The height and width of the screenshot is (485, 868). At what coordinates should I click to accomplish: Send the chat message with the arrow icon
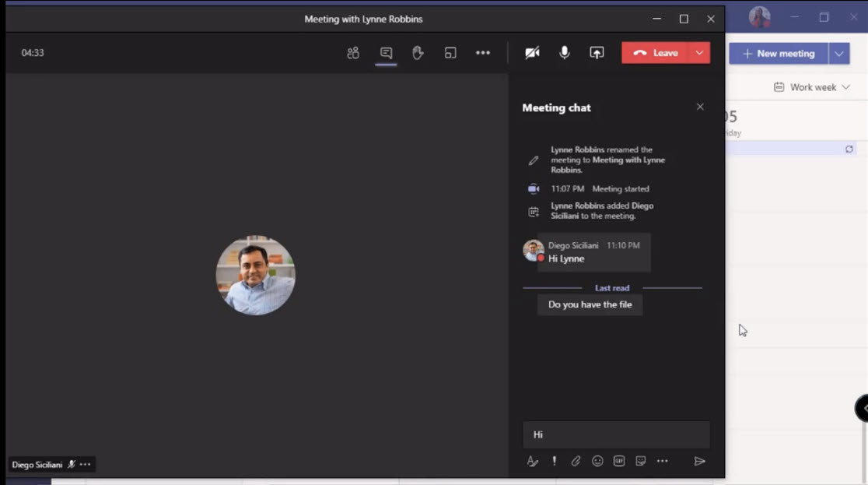click(699, 461)
